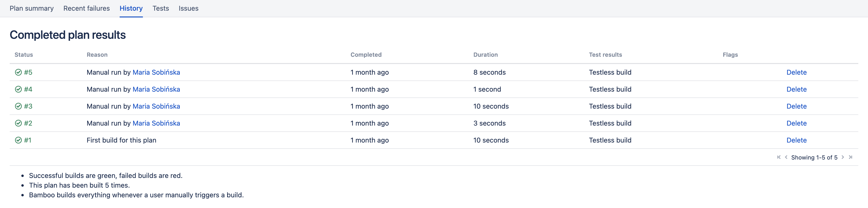Viewport: 868px width, 208px height.
Task: Click '10 seconds' duration in build #1 row
Action: pos(491,140)
